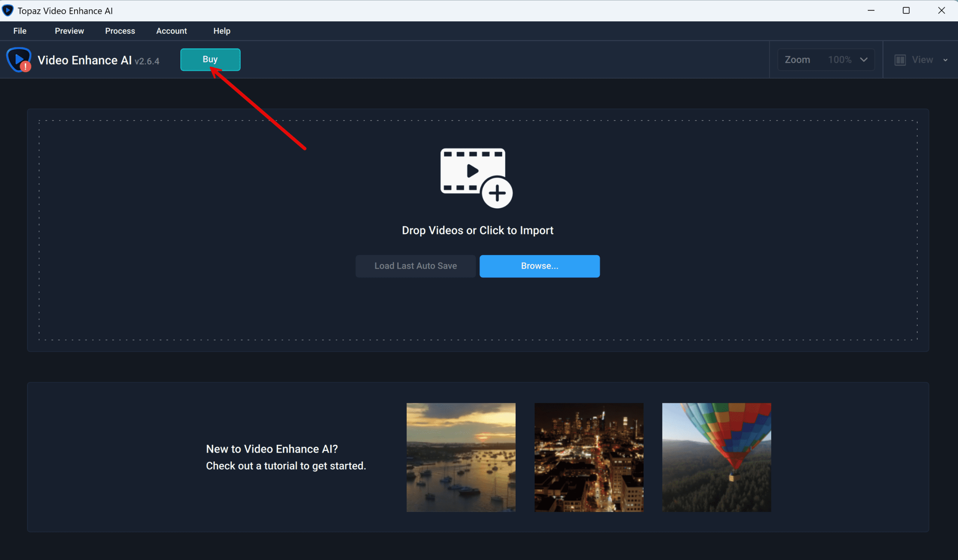Click the split view icon beside View

(900, 60)
